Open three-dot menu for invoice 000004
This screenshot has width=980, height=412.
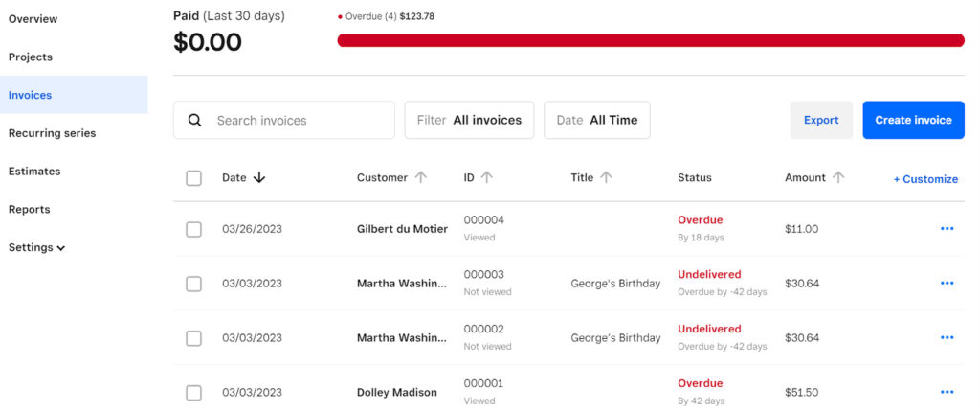click(x=947, y=229)
